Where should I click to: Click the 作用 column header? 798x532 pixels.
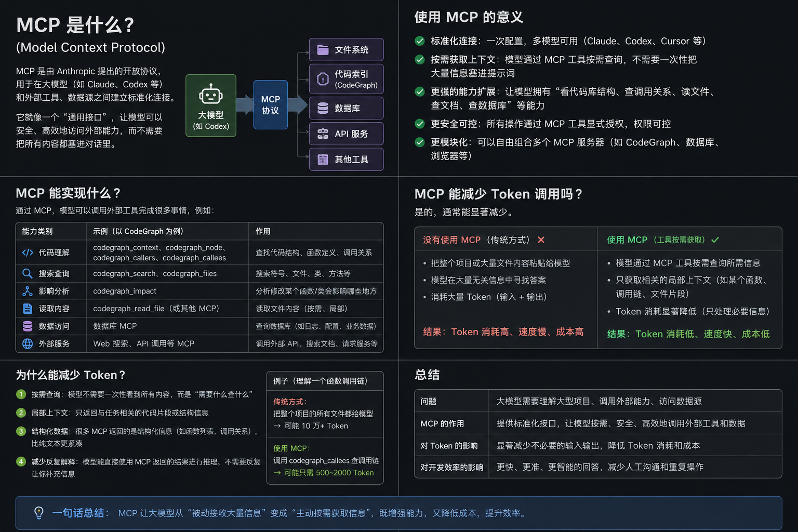(263, 231)
